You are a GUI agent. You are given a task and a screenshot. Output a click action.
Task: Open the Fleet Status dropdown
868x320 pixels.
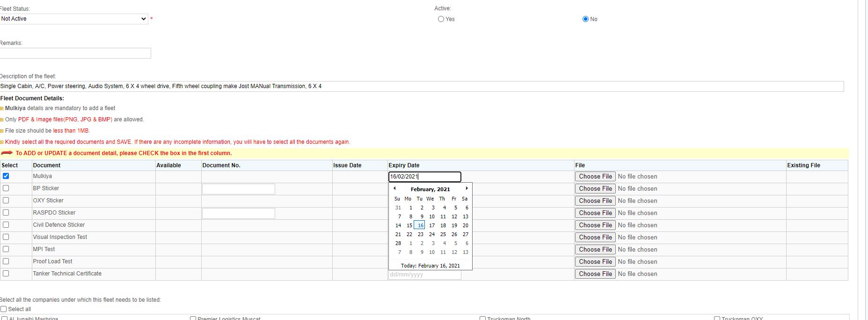click(74, 19)
